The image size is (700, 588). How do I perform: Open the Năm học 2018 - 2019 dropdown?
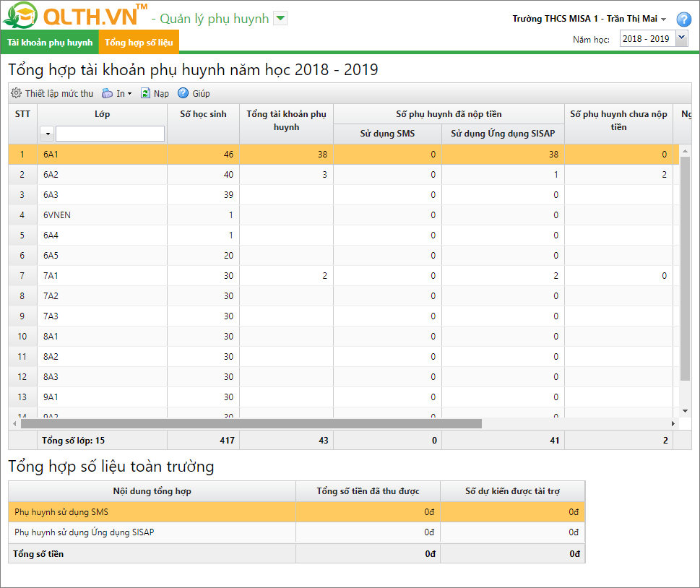click(x=681, y=39)
